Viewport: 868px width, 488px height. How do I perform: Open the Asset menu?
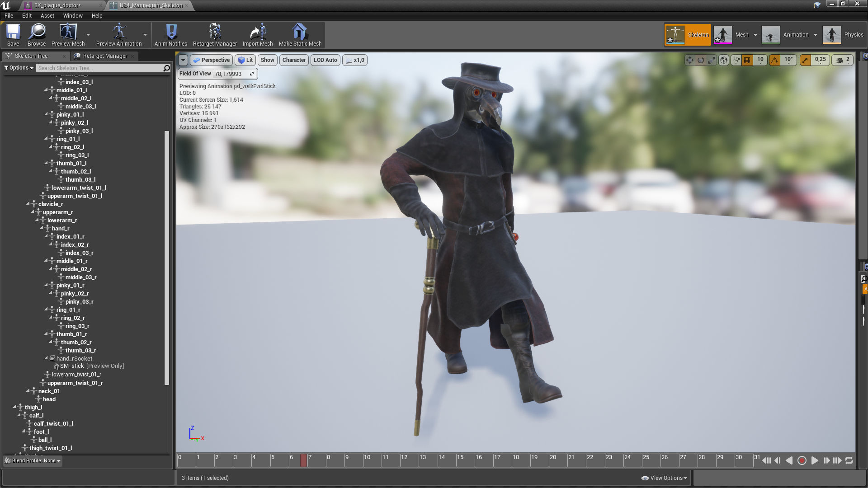coord(47,15)
